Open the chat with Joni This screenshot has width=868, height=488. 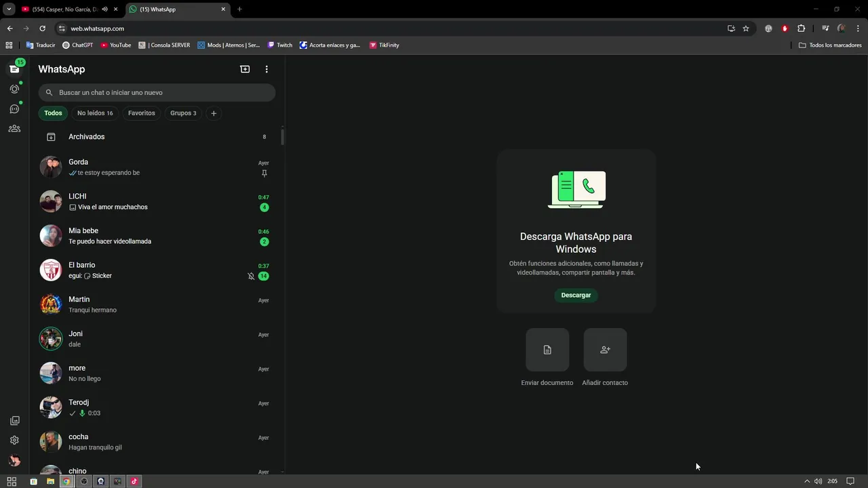pyautogui.click(x=157, y=339)
